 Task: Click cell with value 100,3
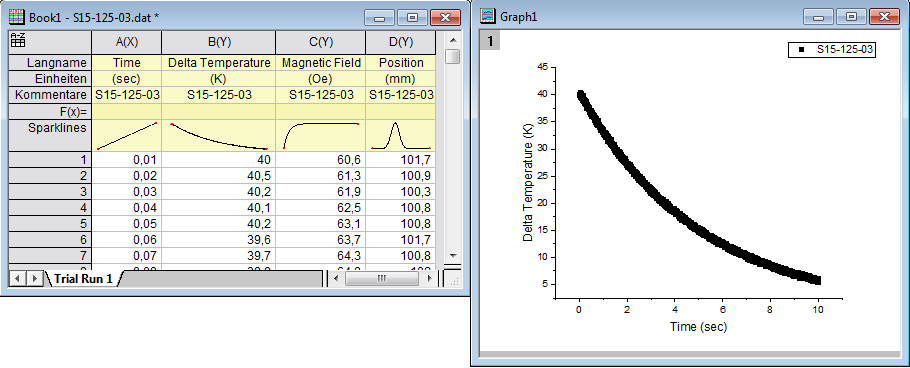point(400,192)
